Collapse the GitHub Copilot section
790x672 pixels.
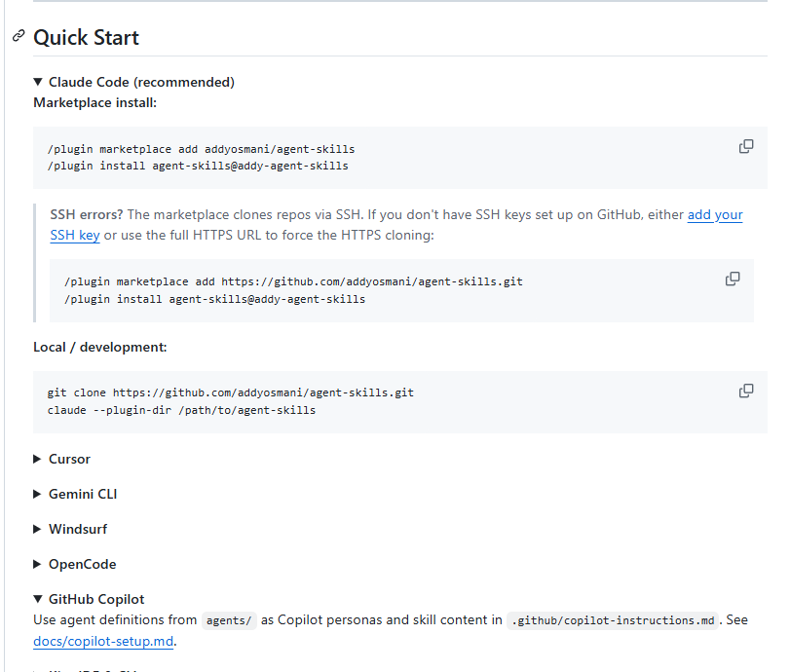pos(89,599)
